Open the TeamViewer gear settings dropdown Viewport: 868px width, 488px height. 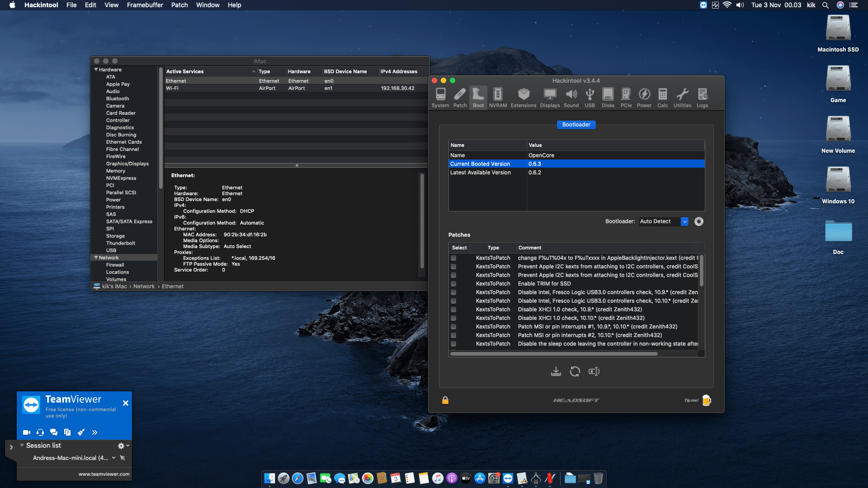point(123,446)
